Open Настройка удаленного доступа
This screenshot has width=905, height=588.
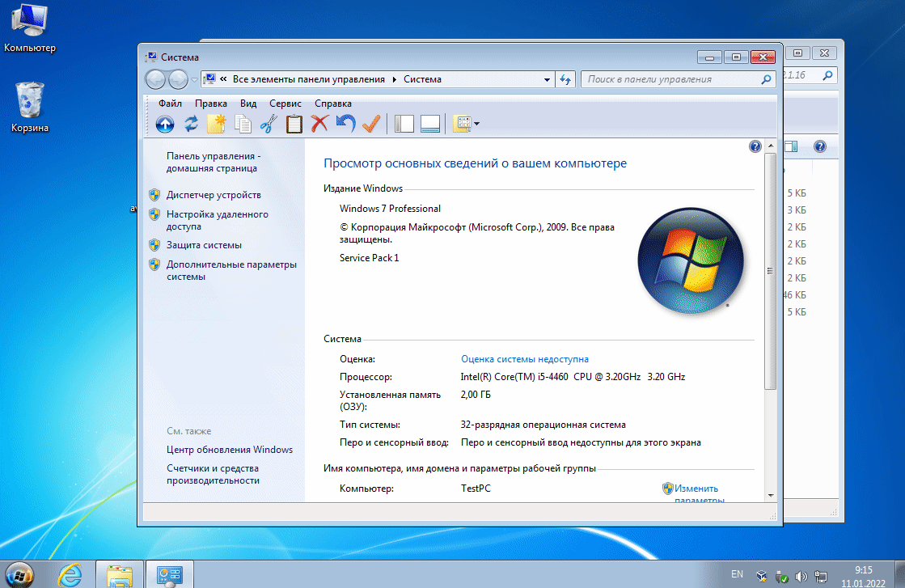point(217,221)
